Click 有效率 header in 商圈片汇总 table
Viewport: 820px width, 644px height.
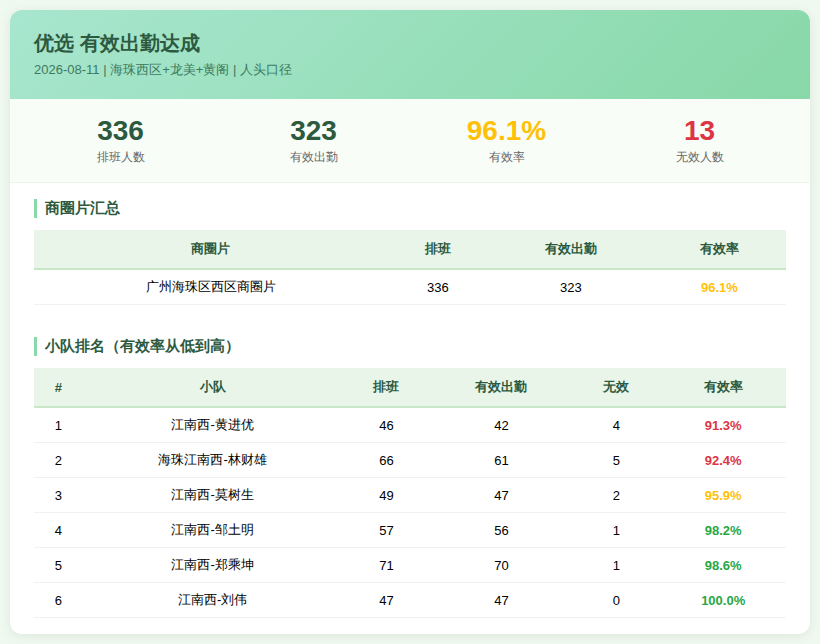719,249
